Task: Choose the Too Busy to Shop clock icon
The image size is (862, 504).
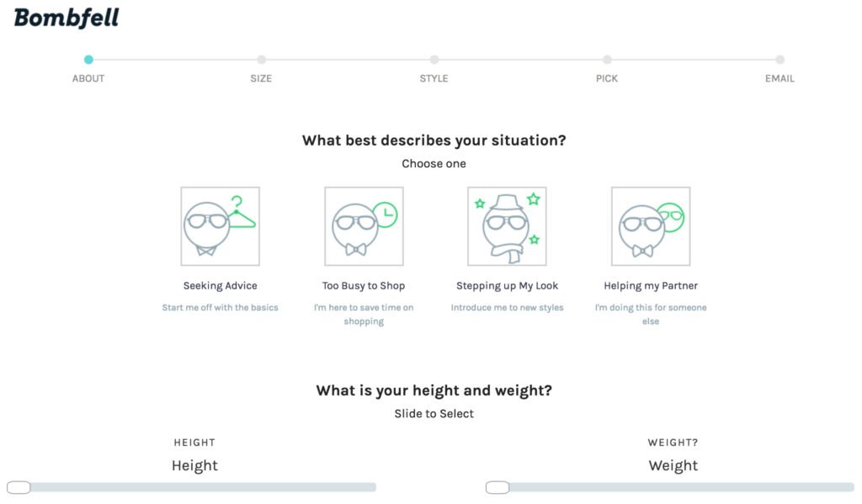Action: point(364,225)
